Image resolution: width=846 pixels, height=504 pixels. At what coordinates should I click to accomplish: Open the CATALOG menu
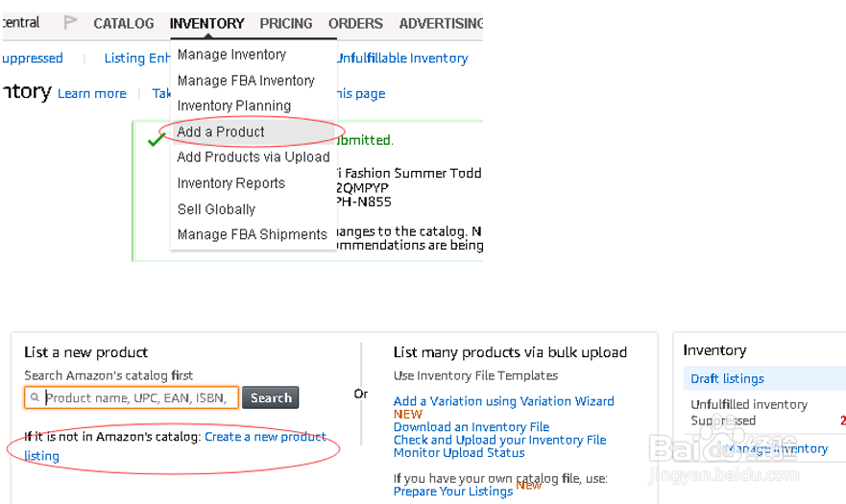point(123,23)
